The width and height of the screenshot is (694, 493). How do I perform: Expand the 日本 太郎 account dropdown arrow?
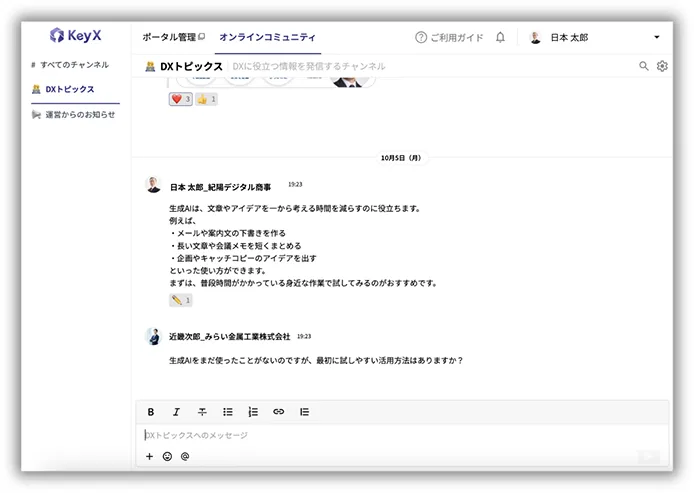657,37
